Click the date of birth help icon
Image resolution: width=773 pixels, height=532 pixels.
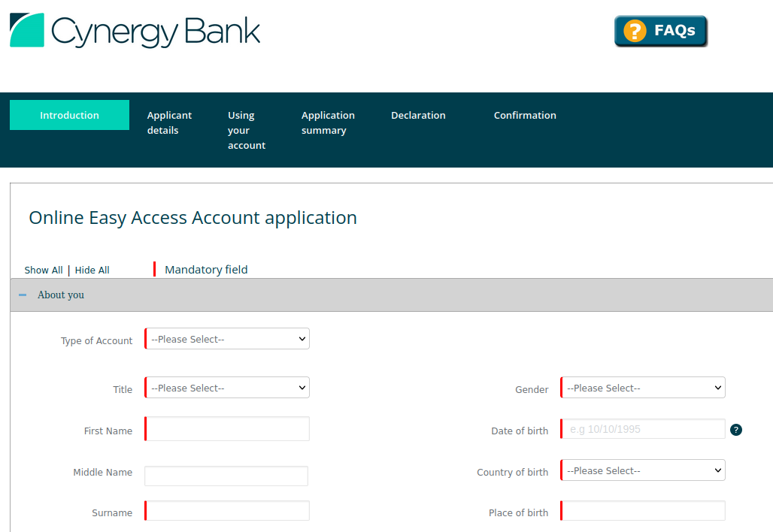click(736, 430)
